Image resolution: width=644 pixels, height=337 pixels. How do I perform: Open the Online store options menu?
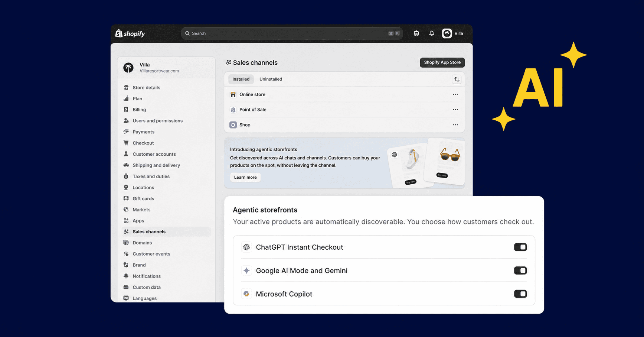[455, 94]
